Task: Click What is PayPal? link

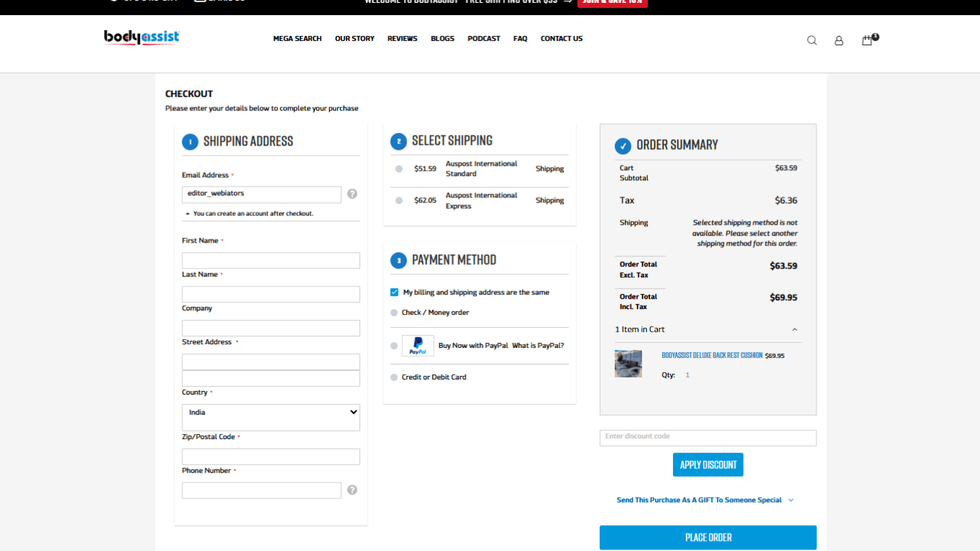Action: tap(538, 346)
